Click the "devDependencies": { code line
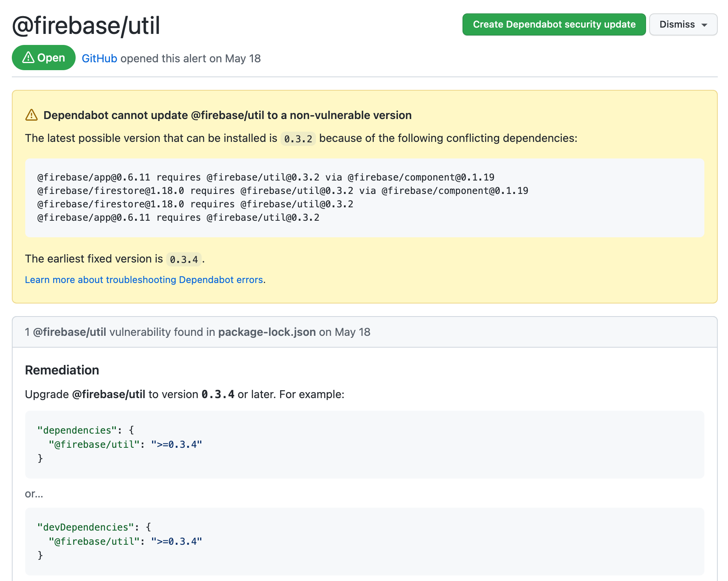 click(x=94, y=527)
